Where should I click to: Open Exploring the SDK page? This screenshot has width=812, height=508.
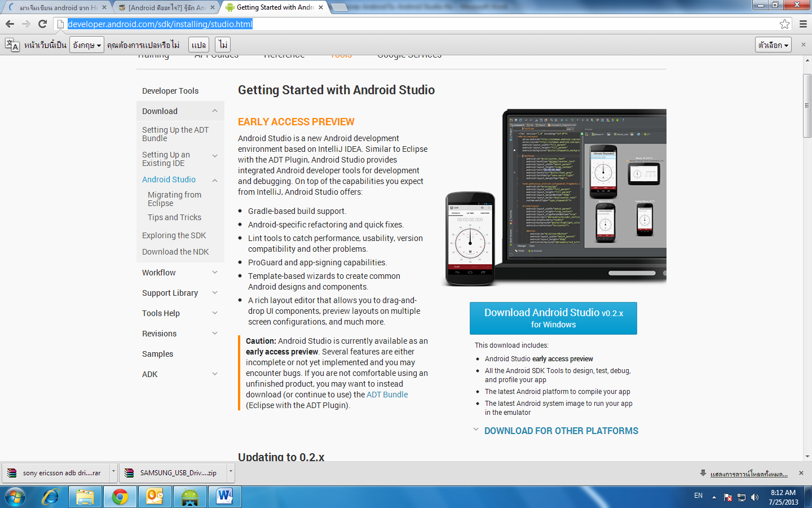click(174, 235)
